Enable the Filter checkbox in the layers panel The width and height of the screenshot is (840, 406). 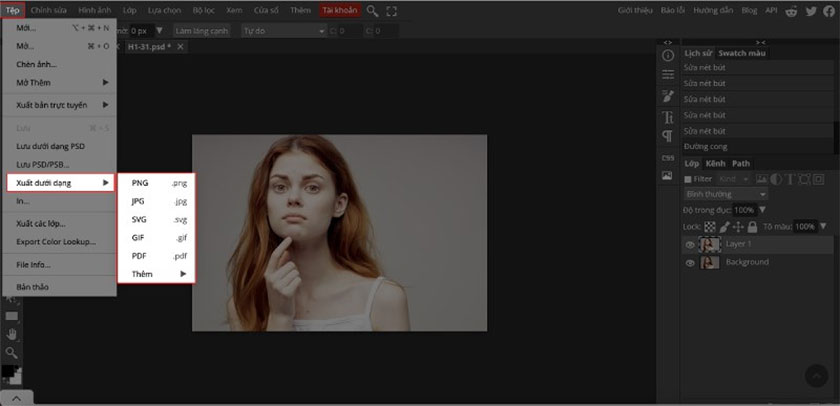pos(688,178)
